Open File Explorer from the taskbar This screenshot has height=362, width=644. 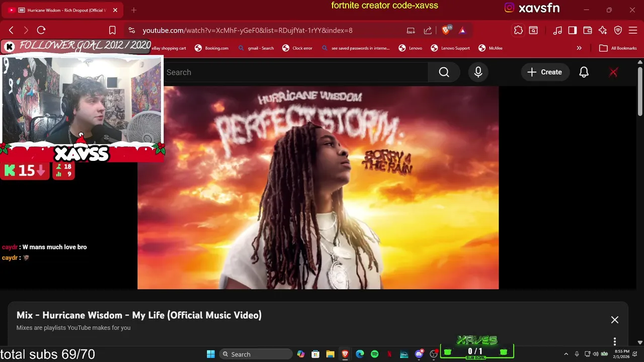pyautogui.click(x=330, y=354)
